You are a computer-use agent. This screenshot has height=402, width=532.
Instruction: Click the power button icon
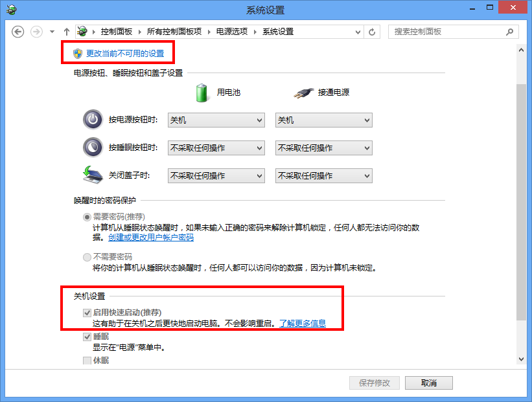[93, 120]
